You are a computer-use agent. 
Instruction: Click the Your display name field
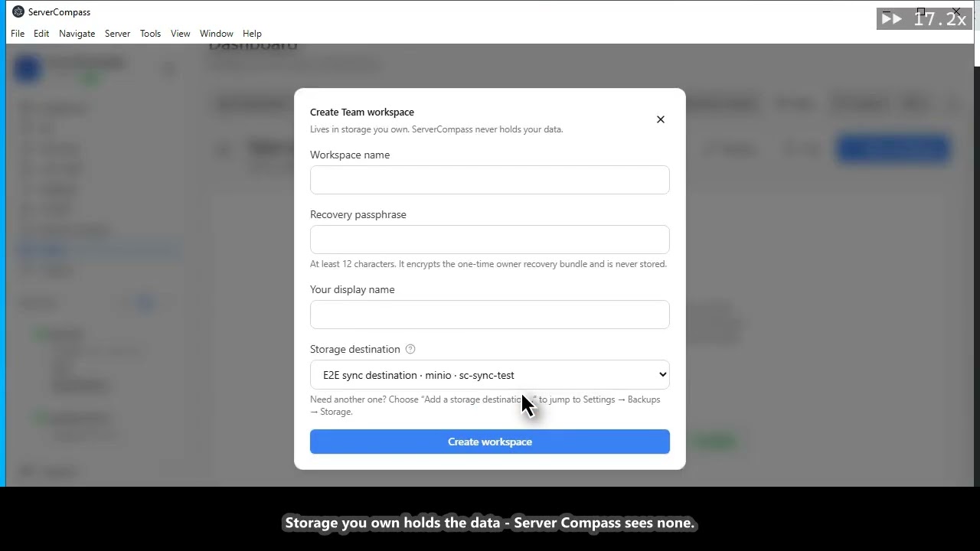pyautogui.click(x=490, y=315)
